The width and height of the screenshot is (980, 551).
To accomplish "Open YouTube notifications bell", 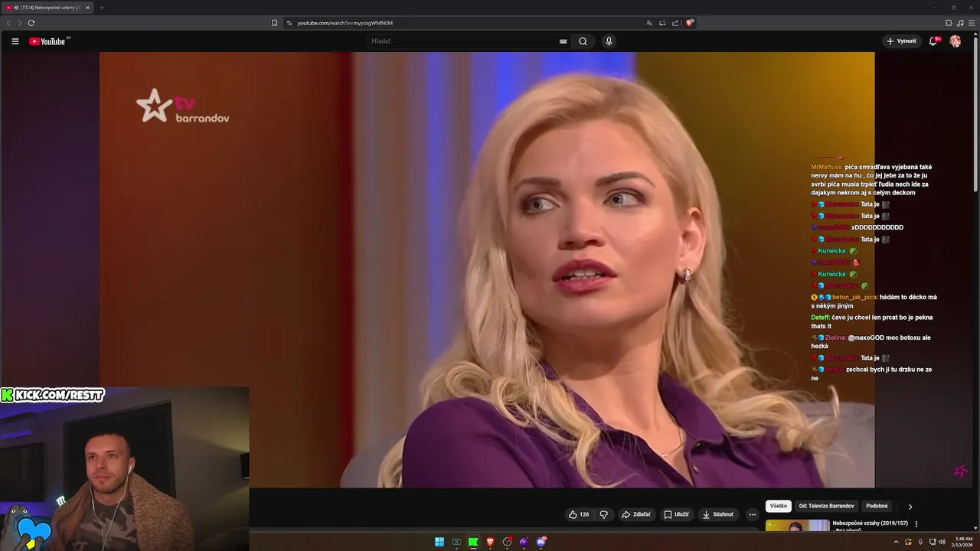I will (x=933, y=41).
